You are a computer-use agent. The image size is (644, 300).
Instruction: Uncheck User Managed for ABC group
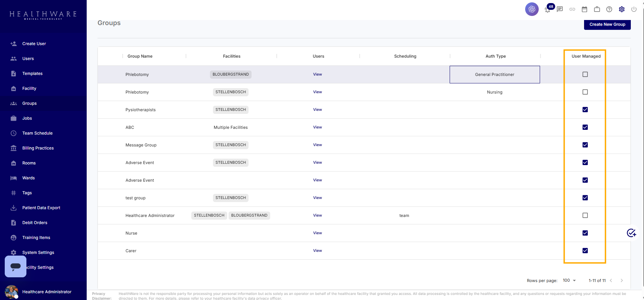585,127
